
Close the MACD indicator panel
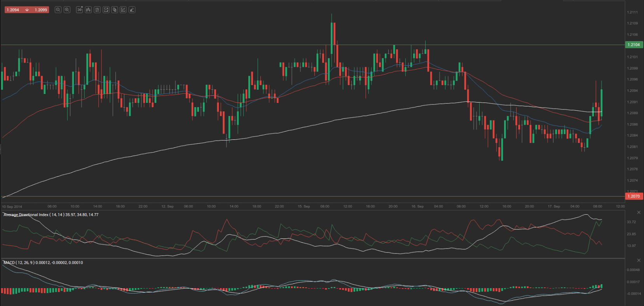[x=639, y=260]
